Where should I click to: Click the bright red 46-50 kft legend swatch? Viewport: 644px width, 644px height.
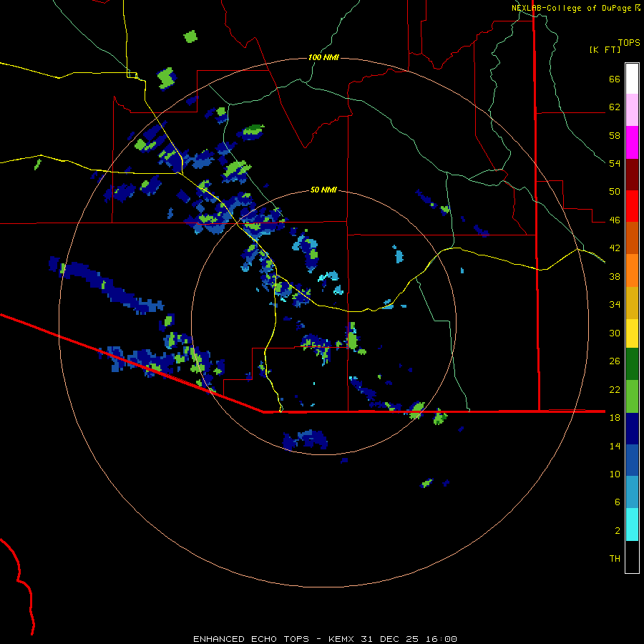tap(632, 206)
